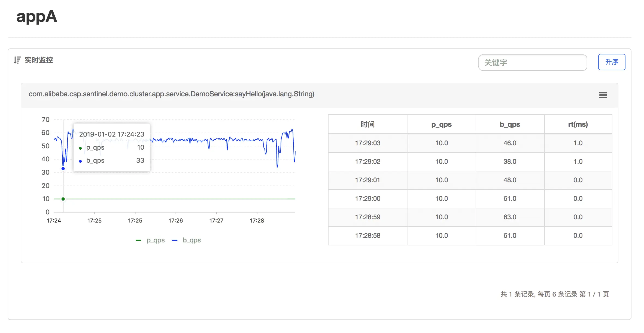This screenshot has height=333, width=644.
Task: Click the 关键字 keyword search field
Action: point(533,62)
